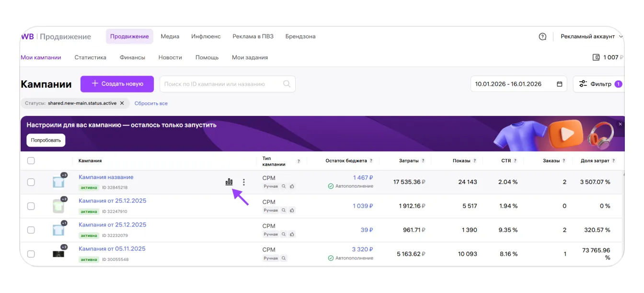Click the help question mark icon

[x=542, y=36]
